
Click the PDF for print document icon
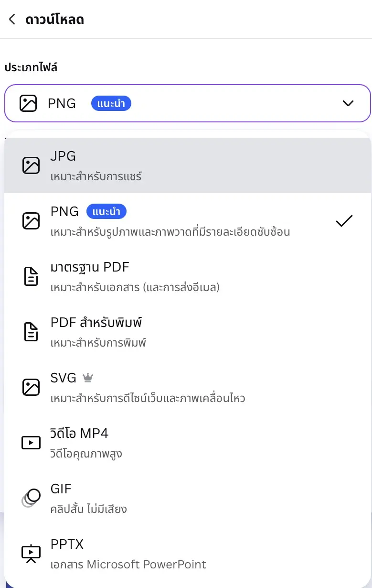tap(31, 332)
